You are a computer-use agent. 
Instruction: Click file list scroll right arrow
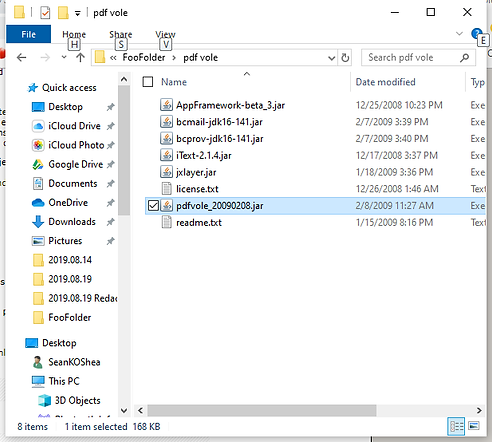click(x=479, y=410)
